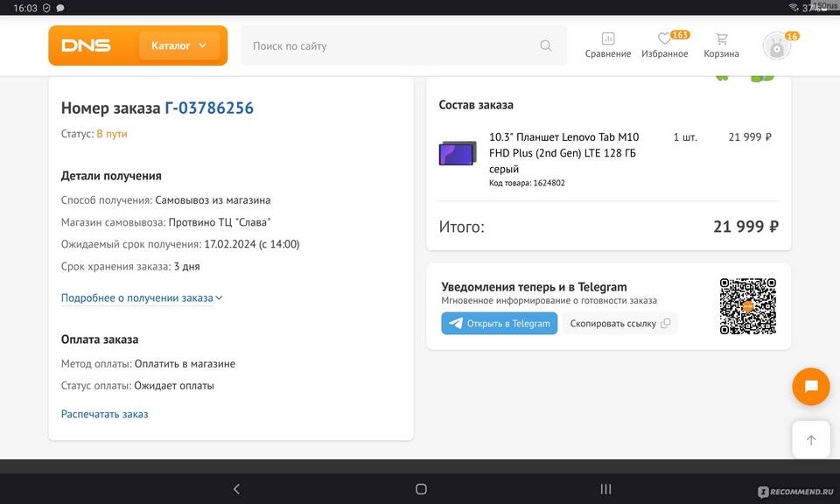Open Сравнение comparison icon
This screenshot has width=840, height=504.
(x=608, y=45)
